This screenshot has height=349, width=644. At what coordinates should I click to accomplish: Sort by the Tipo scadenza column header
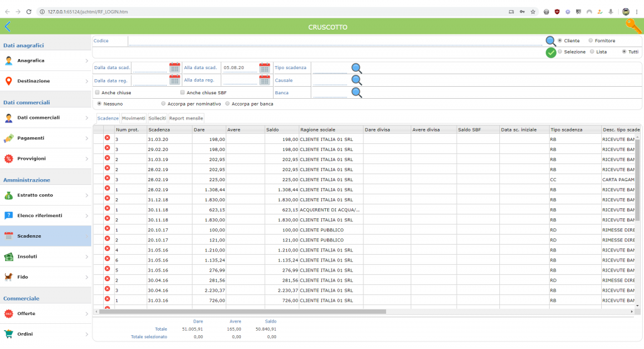point(575,130)
